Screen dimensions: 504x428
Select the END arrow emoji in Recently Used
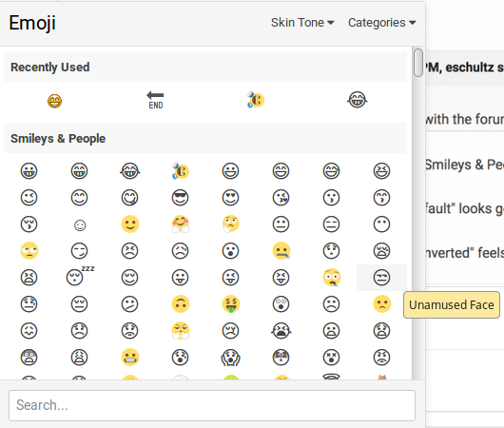(x=156, y=100)
